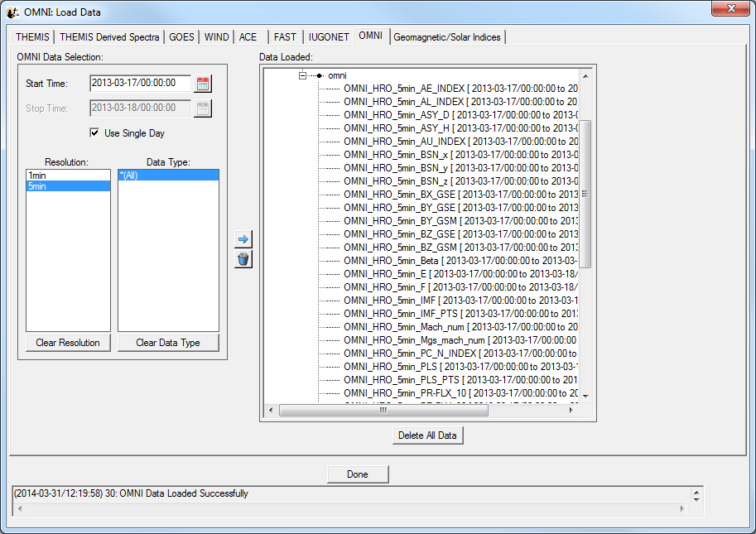This screenshot has height=534, width=756.
Task: Open the Start Time calendar picker
Action: click(x=203, y=84)
